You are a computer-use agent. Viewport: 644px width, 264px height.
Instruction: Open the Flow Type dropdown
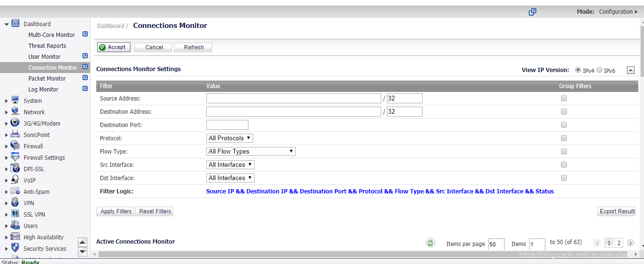pos(251,151)
